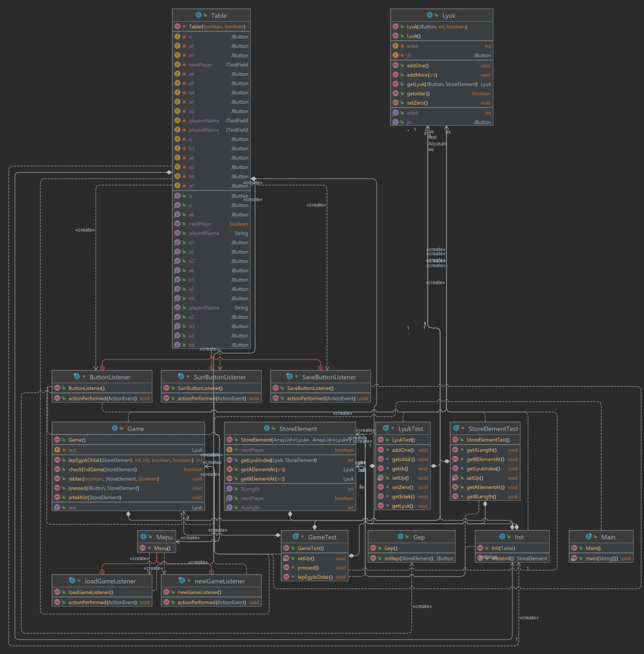Click the newGameListener class icon

(182, 581)
